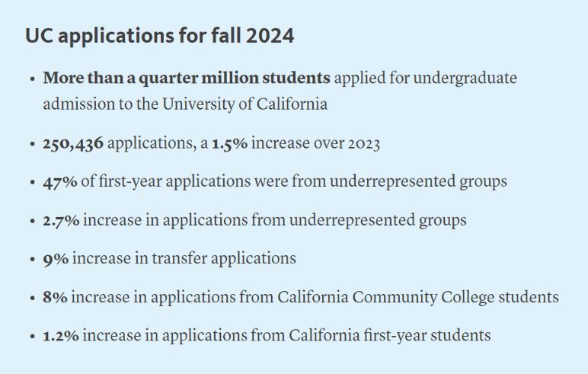Click the text California Community College students
The image size is (588, 374).
[418, 298]
